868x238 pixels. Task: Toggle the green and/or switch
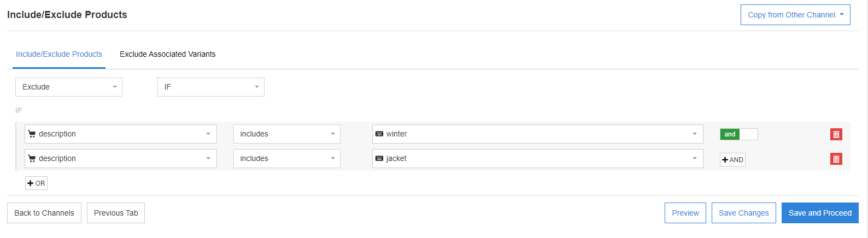(x=738, y=134)
